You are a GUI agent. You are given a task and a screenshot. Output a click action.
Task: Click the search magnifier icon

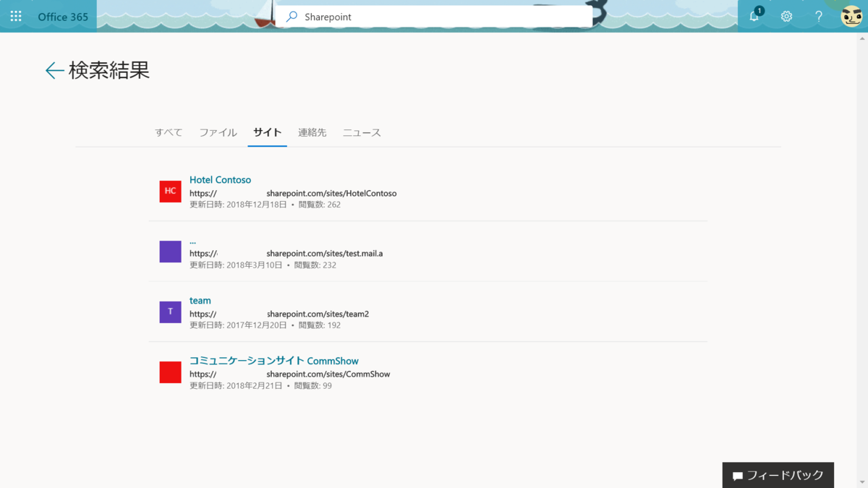point(292,17)
